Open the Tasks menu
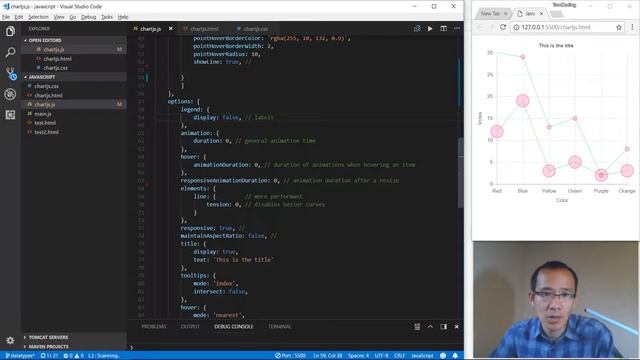640x360 pixels. tap(107, 17)
